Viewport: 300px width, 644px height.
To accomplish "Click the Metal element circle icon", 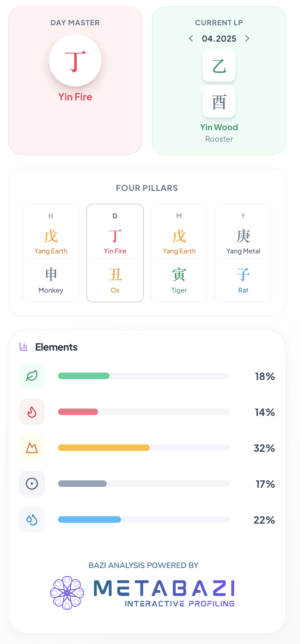I will point(32,484).
